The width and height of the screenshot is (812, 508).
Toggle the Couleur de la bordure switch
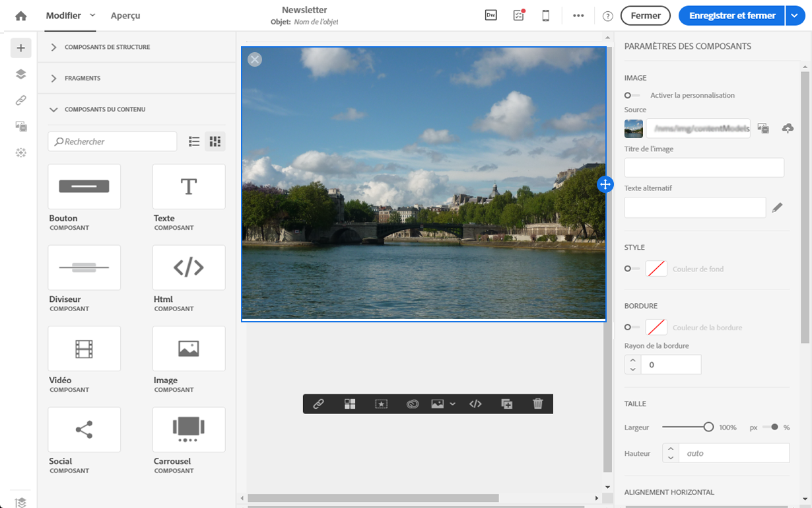(632, 327)
